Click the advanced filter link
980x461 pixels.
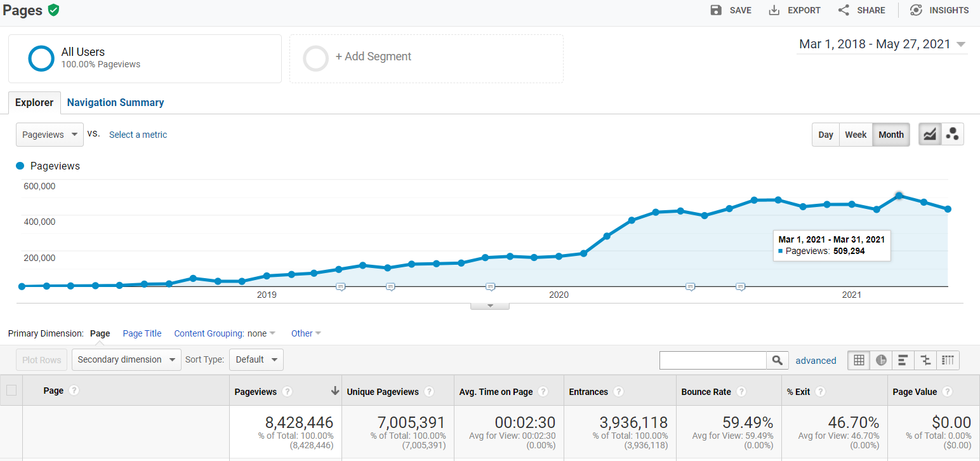pos(816,361)
